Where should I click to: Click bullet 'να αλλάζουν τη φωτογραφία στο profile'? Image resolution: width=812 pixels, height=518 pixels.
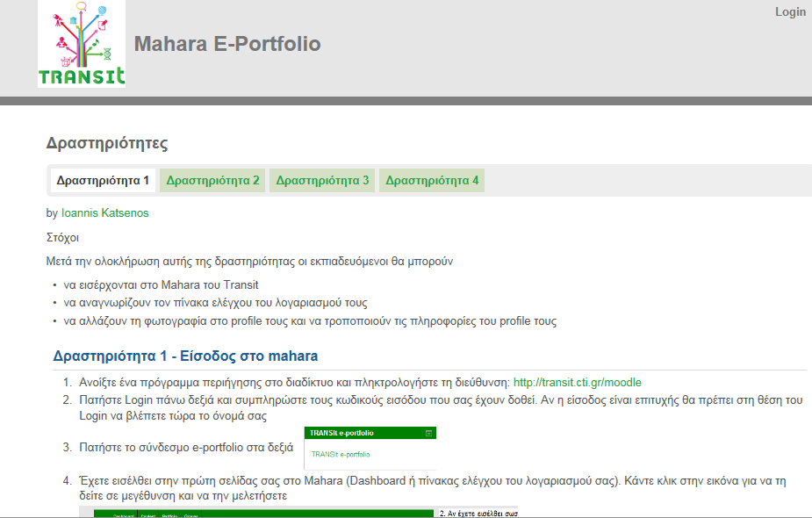(310, 321)
